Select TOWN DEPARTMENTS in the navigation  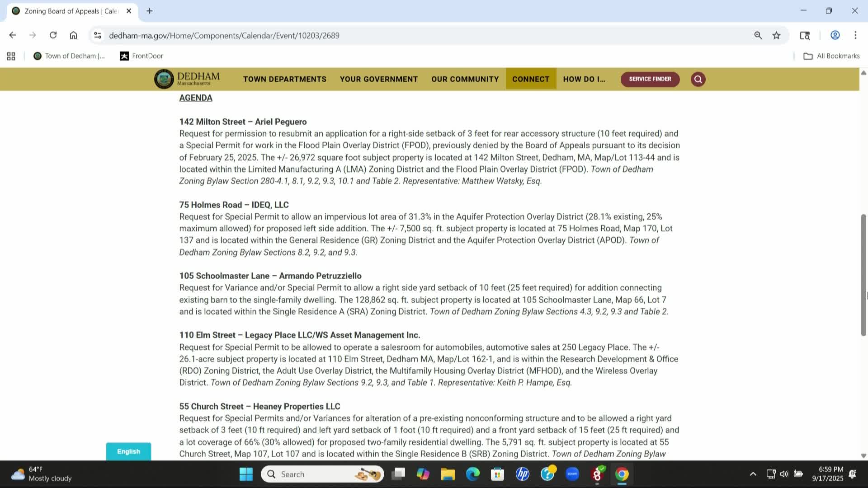click(x=284, y=79)
